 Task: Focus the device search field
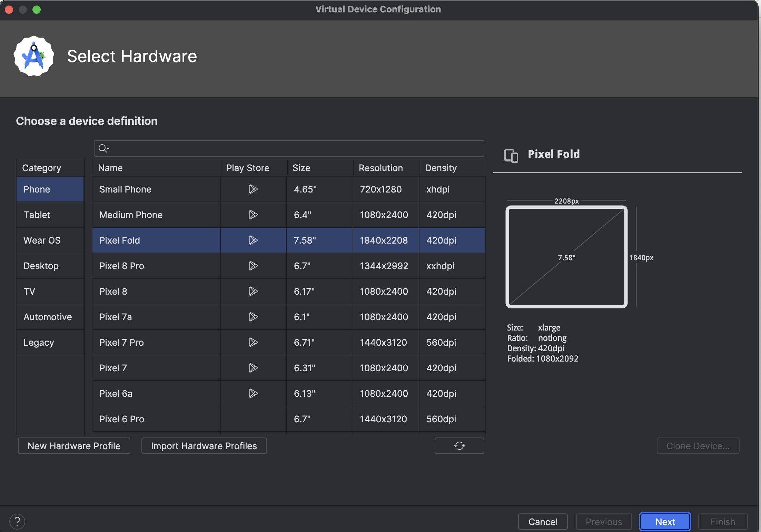(289, 148)
